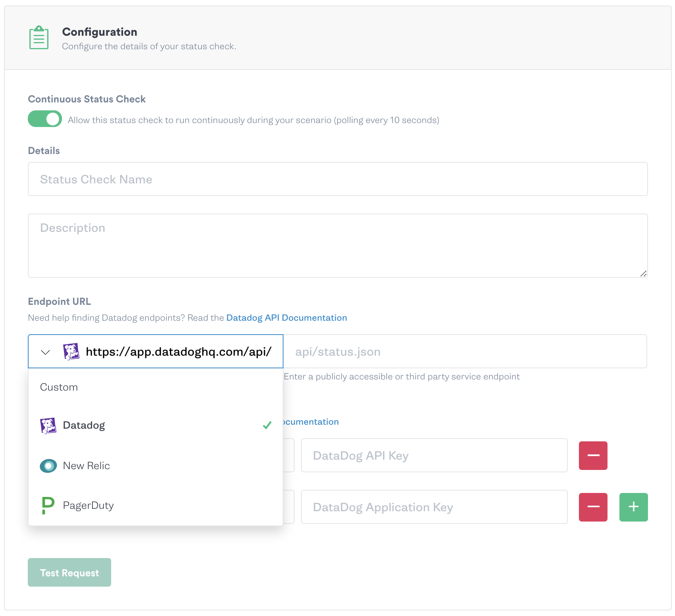
Task: Select PagerDuty from the provider list
Action: pos(88,505)
